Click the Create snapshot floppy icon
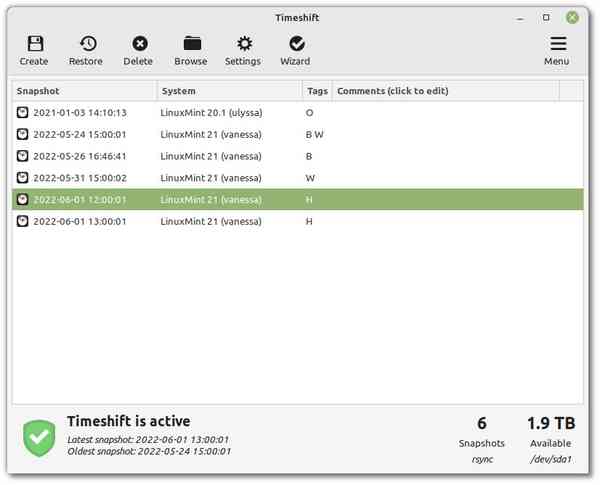 coord(35,44)
